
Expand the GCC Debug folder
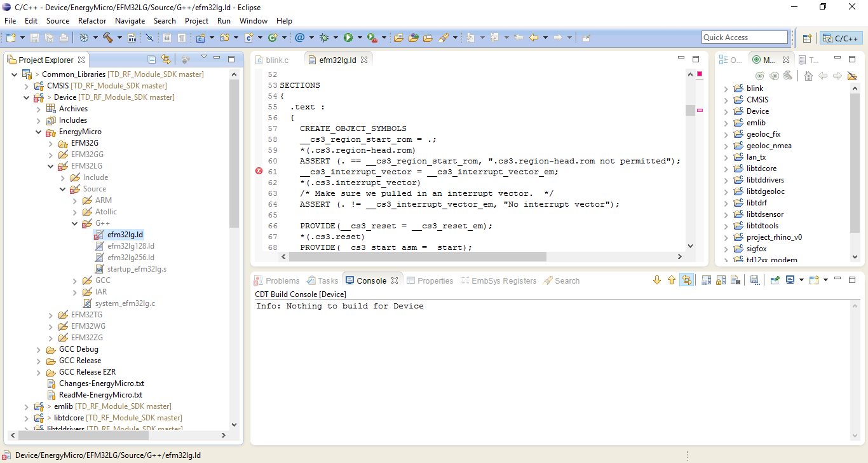pyautogui.click(x=39, y=349)
